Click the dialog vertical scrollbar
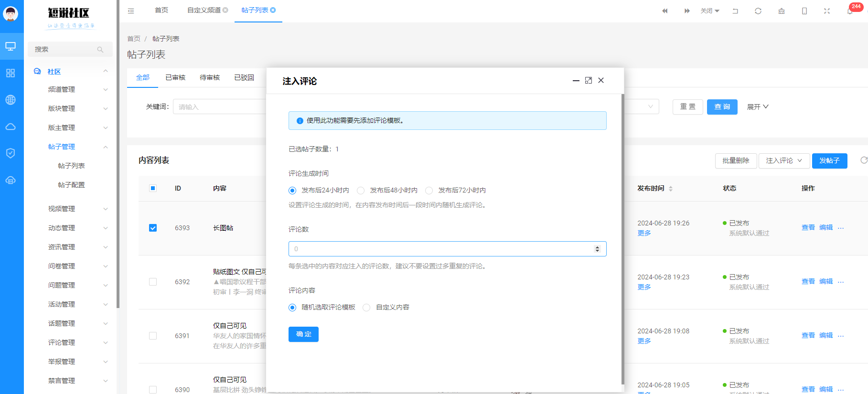 click(x=622, y=239)
